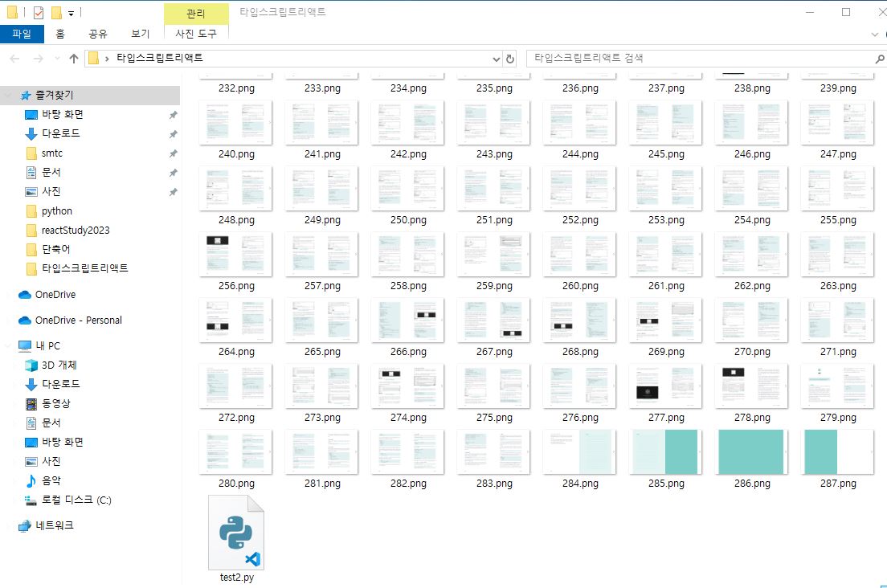Select 3D 개체 under 내 PC
Viewport: 887px width, 588px height.
tap(59, 365)
